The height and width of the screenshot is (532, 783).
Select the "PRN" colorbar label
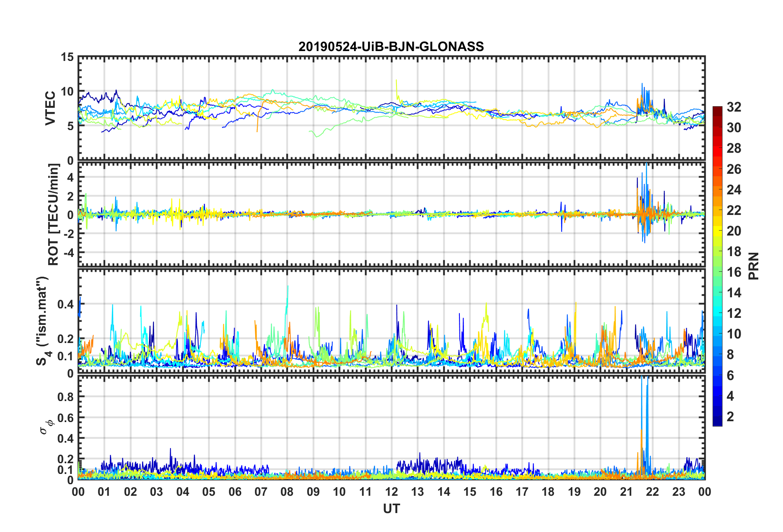pos(753,266)
